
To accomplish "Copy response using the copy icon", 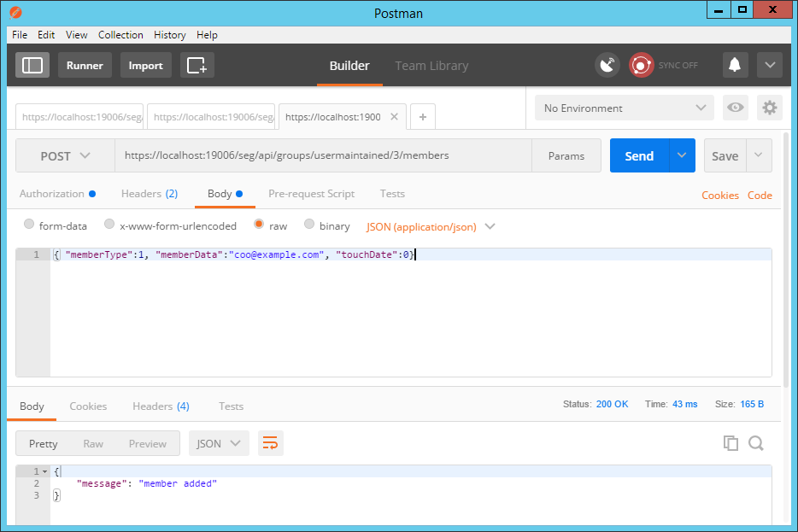I will pos(731,443).
